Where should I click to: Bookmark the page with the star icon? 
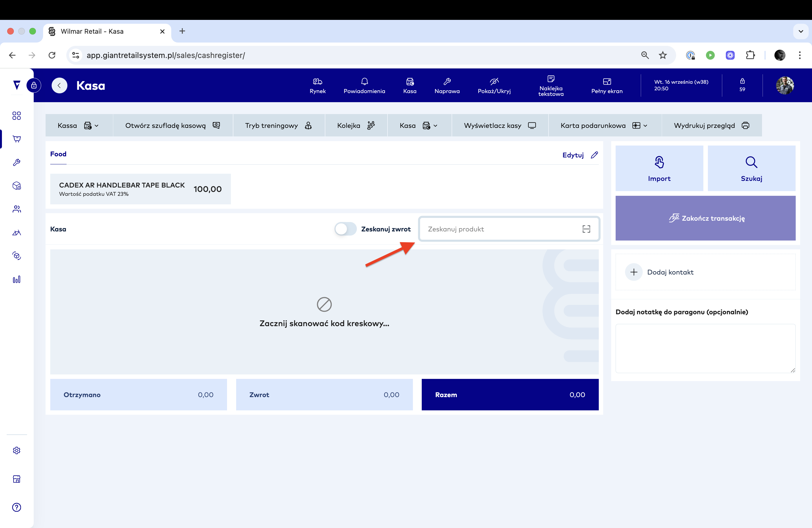click(663, 55)
